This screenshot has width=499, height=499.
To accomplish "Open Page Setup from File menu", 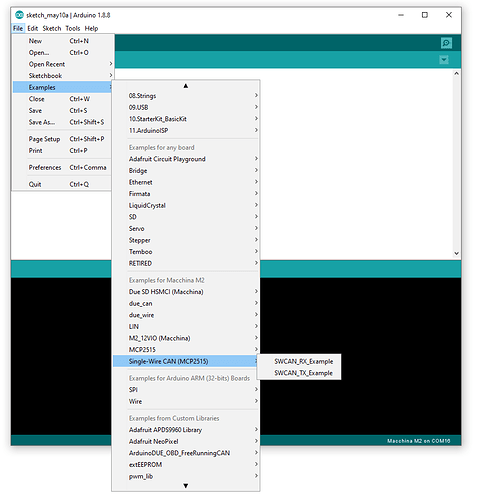I will (x=62, y=139).
